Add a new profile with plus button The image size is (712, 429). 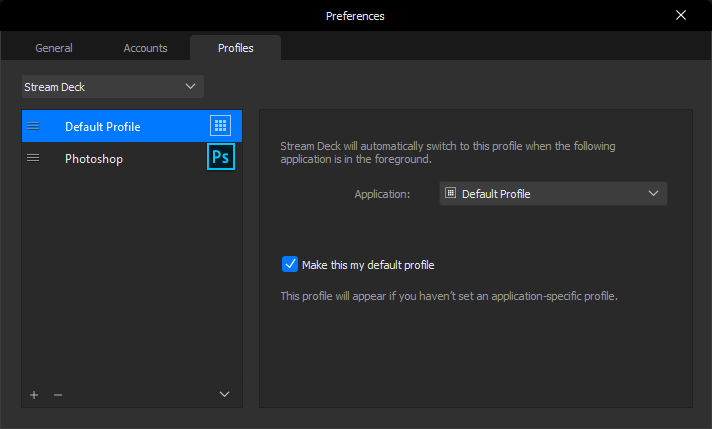[x=34, y=395]
